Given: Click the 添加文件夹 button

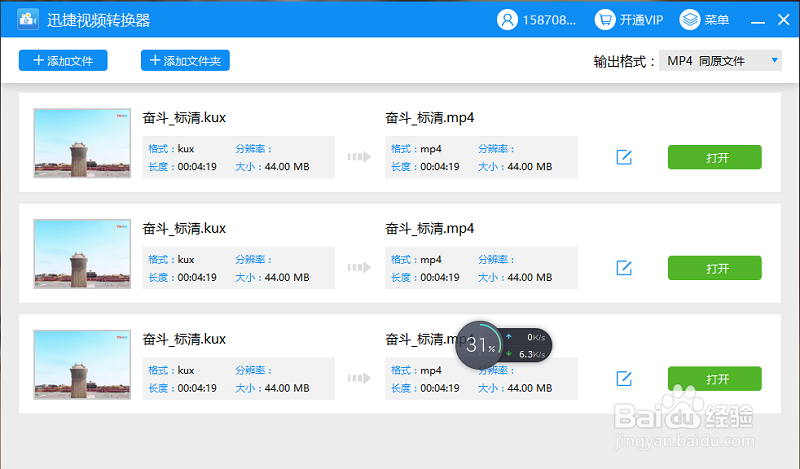Looking at the screenshot, I should point(185,60).
